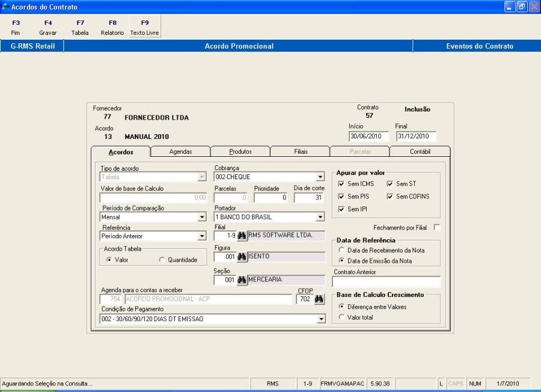Image resolution: width=541 pixels, height=392 pixels.
Task: Open the Contábil tab
Action: click(x=420, y=152)
